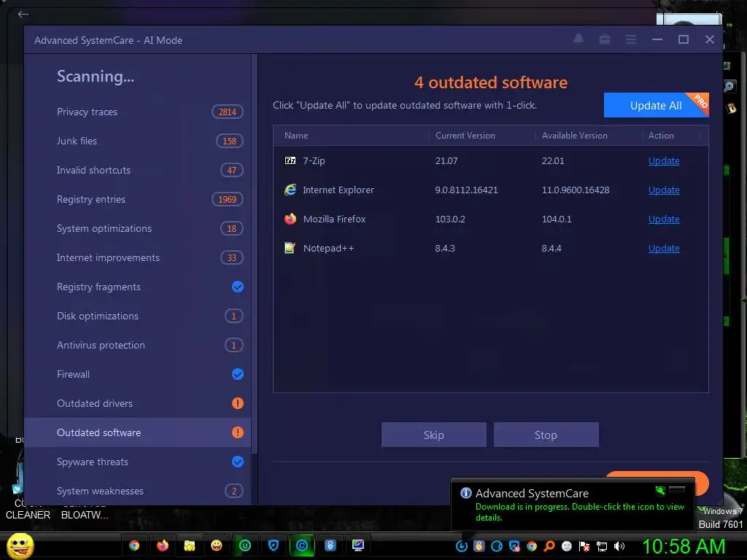Open the smiley face Start button
The image size is (747, 560).
pyautogui.click(x=20, y=545)
